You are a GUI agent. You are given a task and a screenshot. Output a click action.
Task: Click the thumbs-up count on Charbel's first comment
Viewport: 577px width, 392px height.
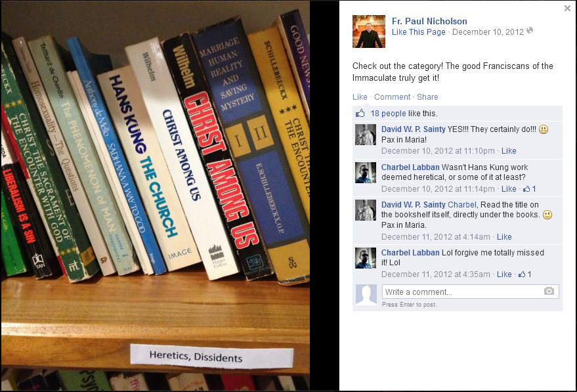point(530,189)
